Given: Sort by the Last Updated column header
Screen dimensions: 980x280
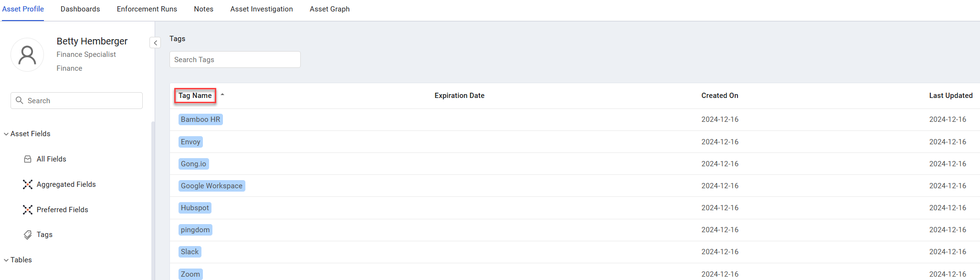Looking at the screenshot, I should pyautogui.click(x=951, y=96).
